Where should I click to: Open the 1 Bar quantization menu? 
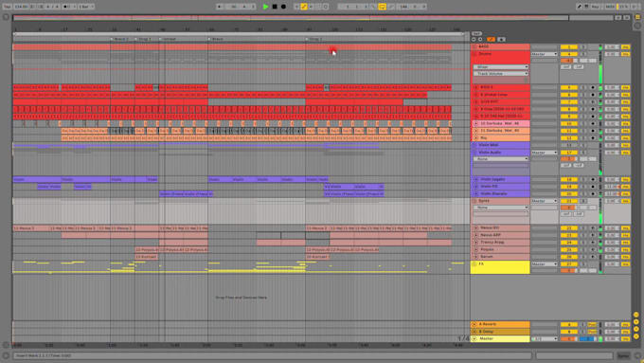86,7
